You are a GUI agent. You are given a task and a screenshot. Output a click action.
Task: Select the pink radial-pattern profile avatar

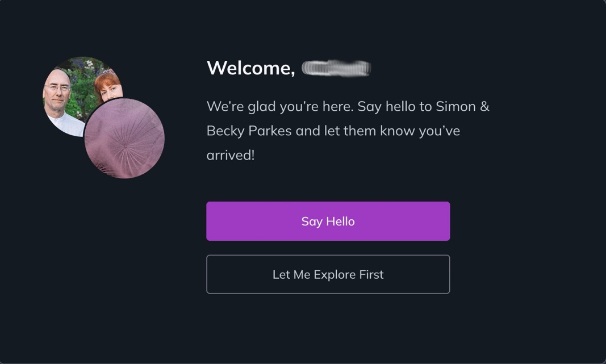coord(124,139)
